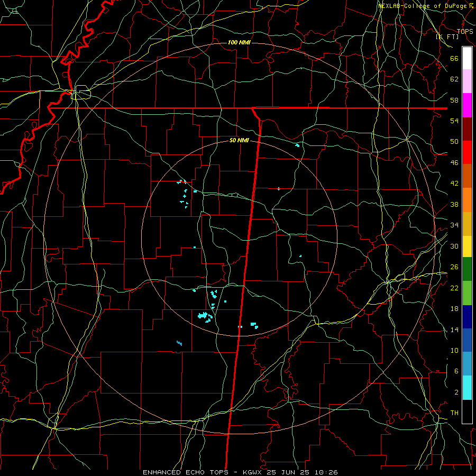Screen dimensions: 476x476
Task: Click the yellow swatch above 30
Action: point(467,246)
